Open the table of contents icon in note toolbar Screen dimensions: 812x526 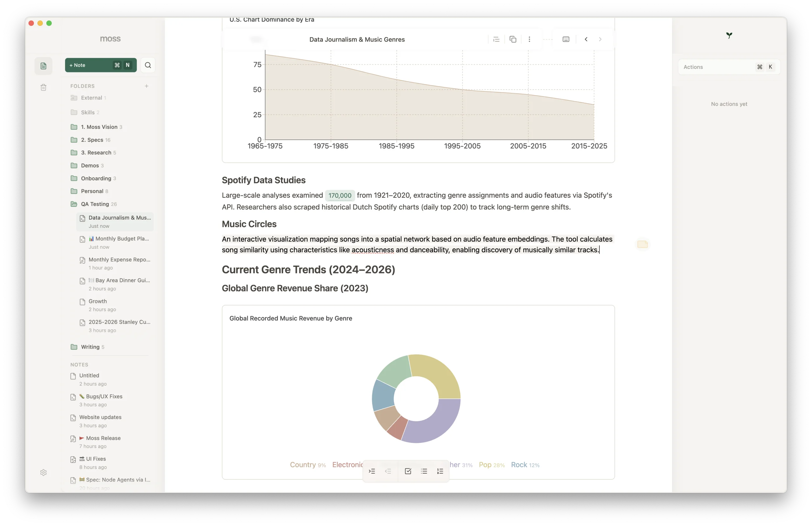496,39
